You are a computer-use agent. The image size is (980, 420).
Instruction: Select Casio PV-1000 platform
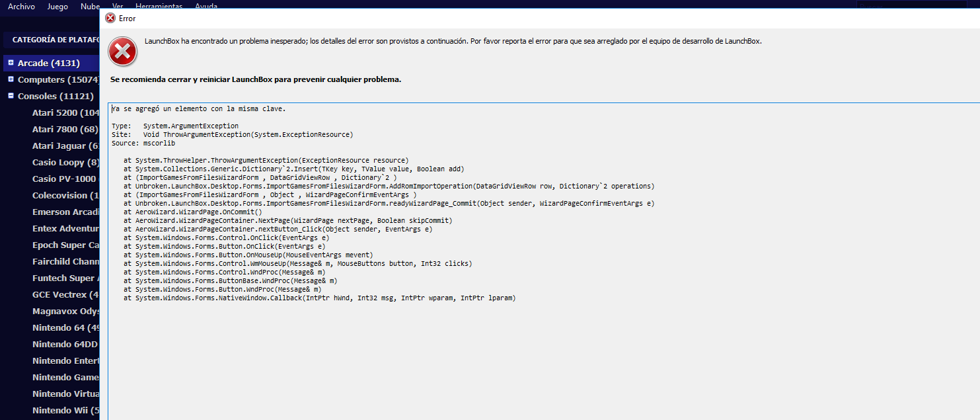65,179
